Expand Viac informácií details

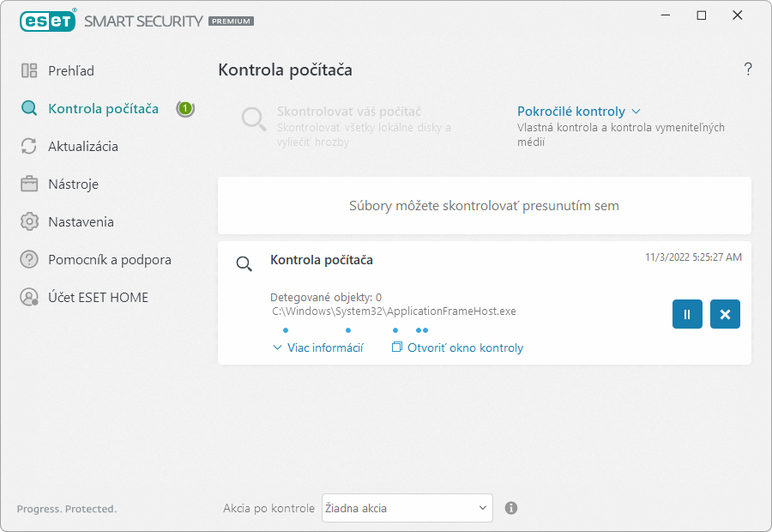(318, 348)
